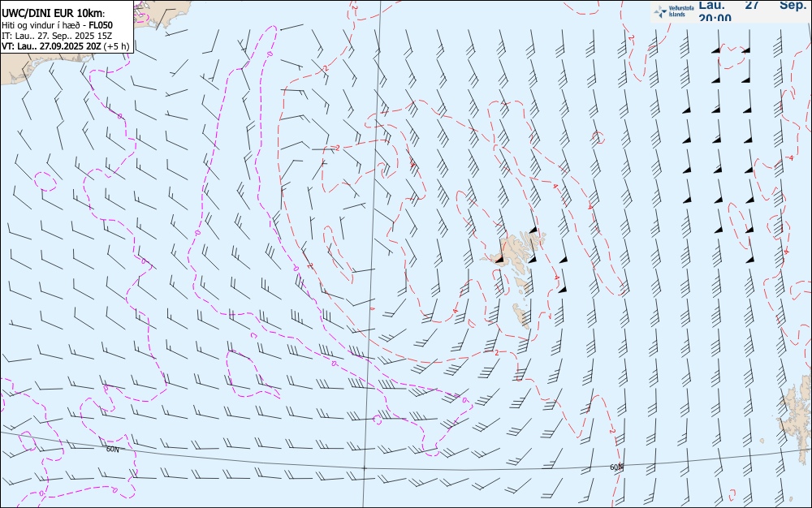
Task: Select the 'Hiti og vindur í hæð - FL050' line
Action: (x=57, y=25)
